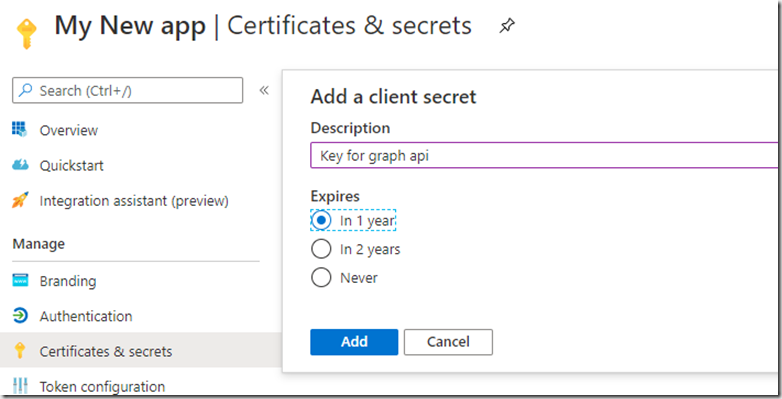Open Quickstart page
The image size is (782, 399).
point(72,166)
